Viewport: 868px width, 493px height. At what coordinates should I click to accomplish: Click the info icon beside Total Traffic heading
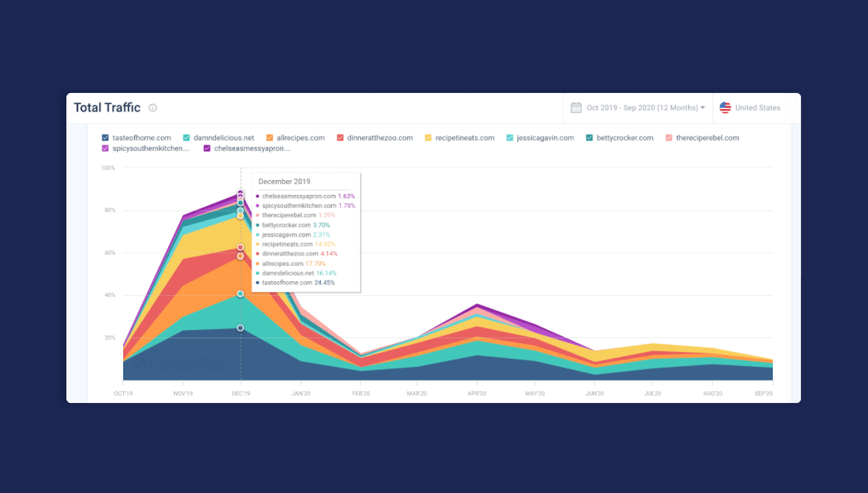tap(153, 107)
